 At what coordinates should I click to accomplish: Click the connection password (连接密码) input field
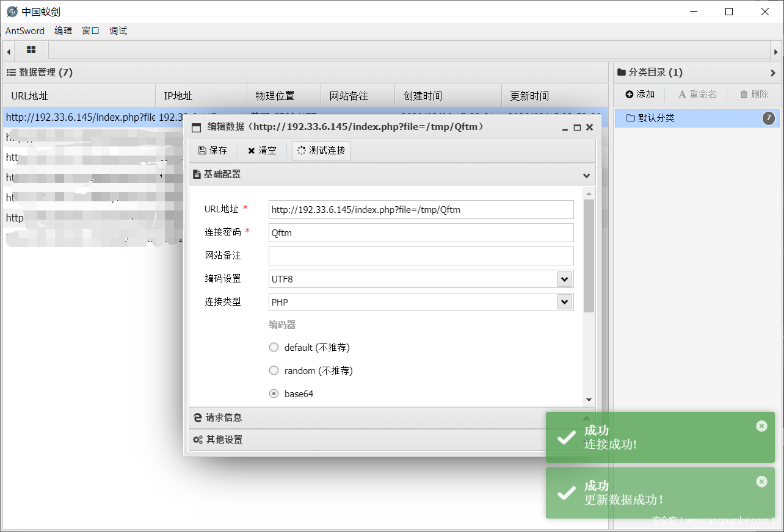[x=421, y=232]
